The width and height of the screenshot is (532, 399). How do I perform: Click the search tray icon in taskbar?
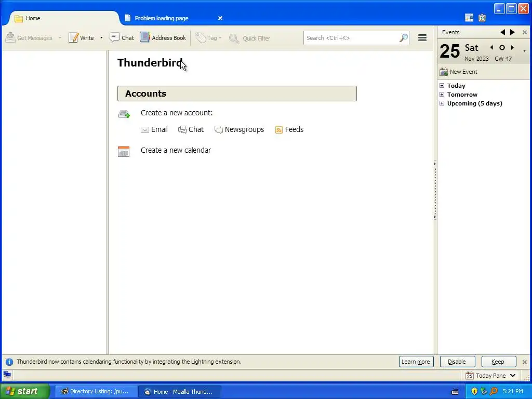(x=494, y=391)
